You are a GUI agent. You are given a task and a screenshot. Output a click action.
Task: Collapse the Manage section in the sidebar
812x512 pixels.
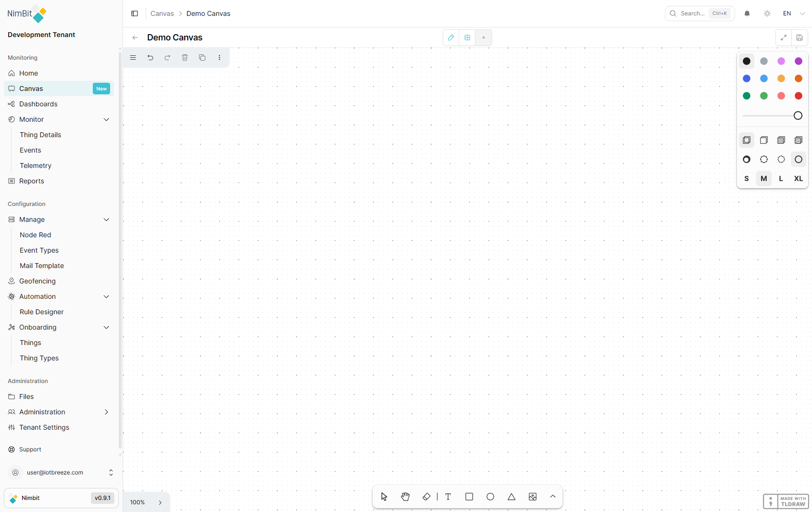click(106, 219)
